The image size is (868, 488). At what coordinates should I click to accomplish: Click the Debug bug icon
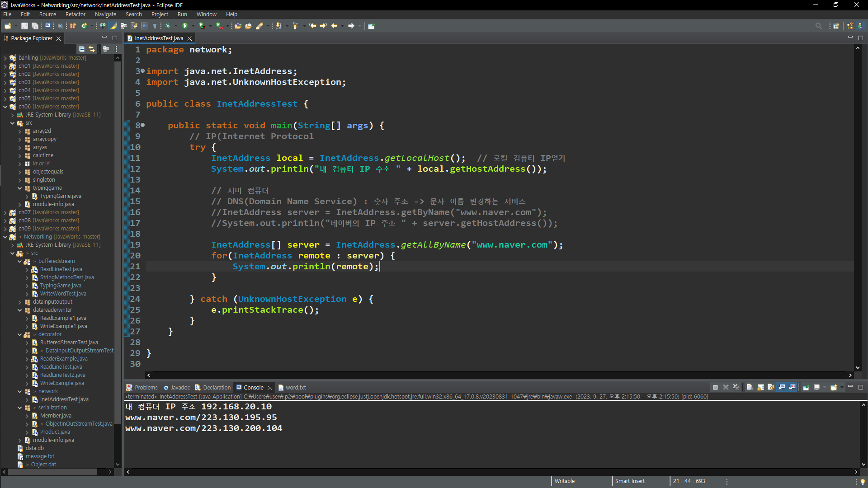168,26
